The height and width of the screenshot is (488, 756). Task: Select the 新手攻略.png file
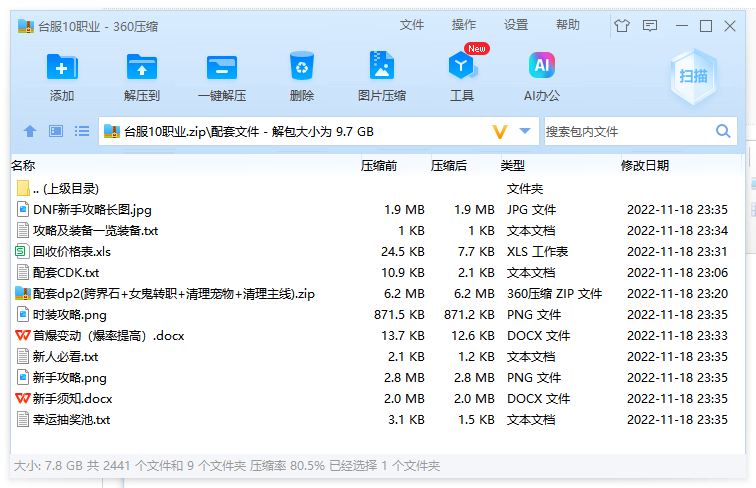[70, 378]
